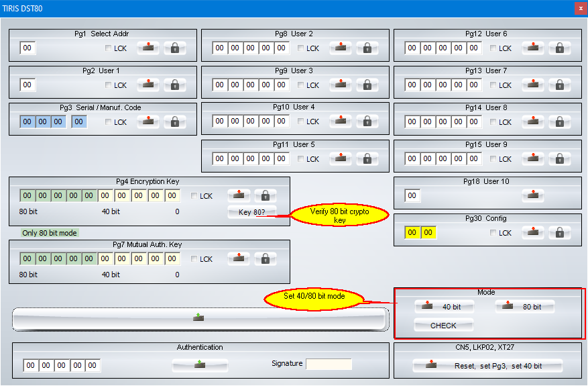Write Pg10 User 4 data icon
588x386 pixels.
[341, 122]
